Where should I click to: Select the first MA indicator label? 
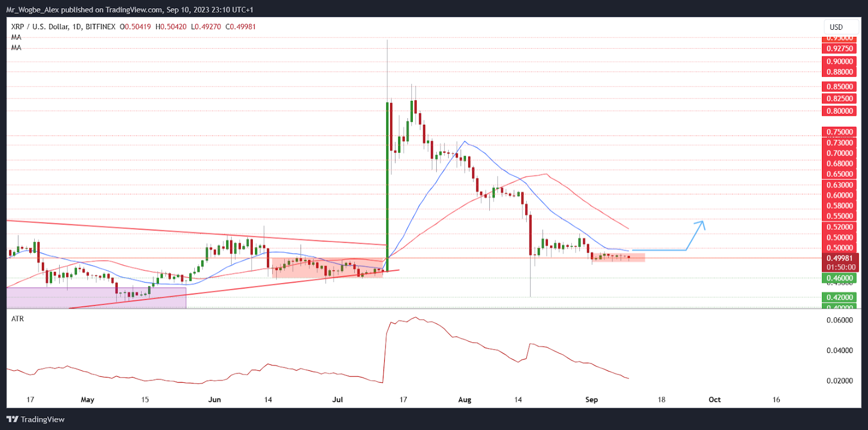[16, 37]
